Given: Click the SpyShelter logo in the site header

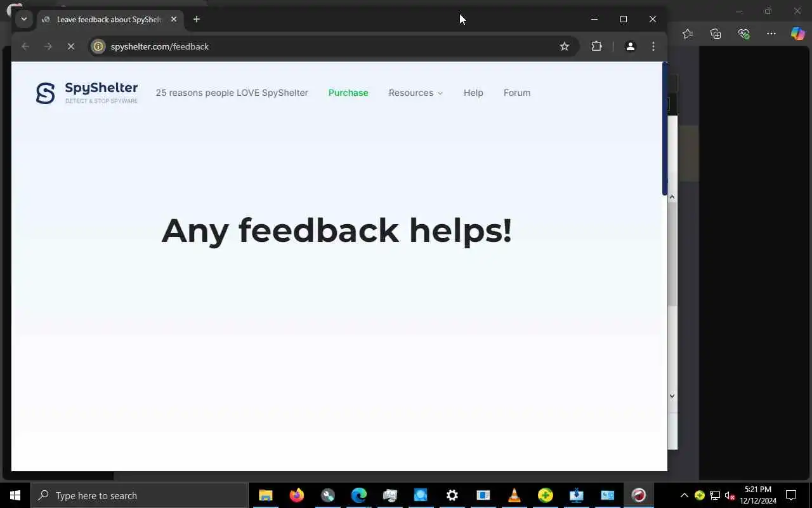Looking at the screenshot, I should [x=87, y=93].
